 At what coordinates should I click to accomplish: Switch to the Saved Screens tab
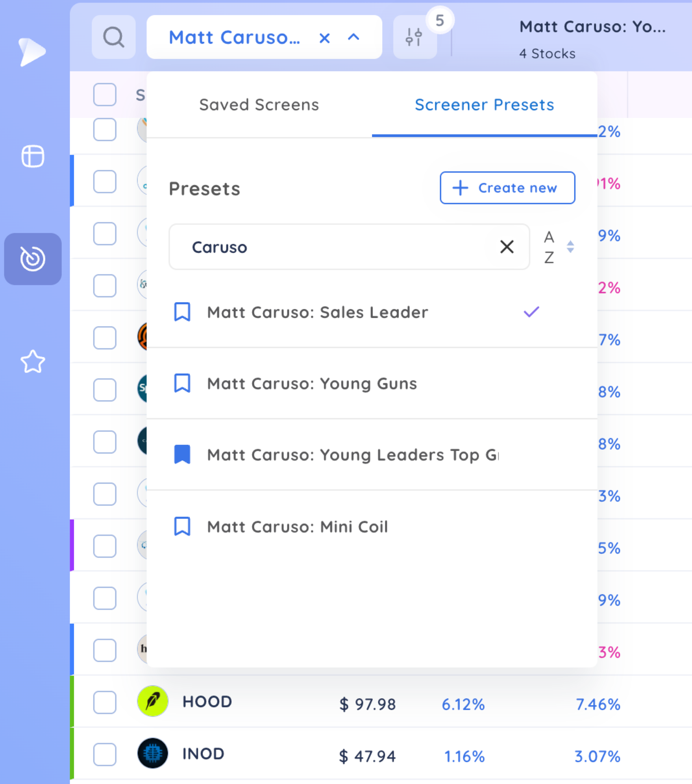coord(259,105)
